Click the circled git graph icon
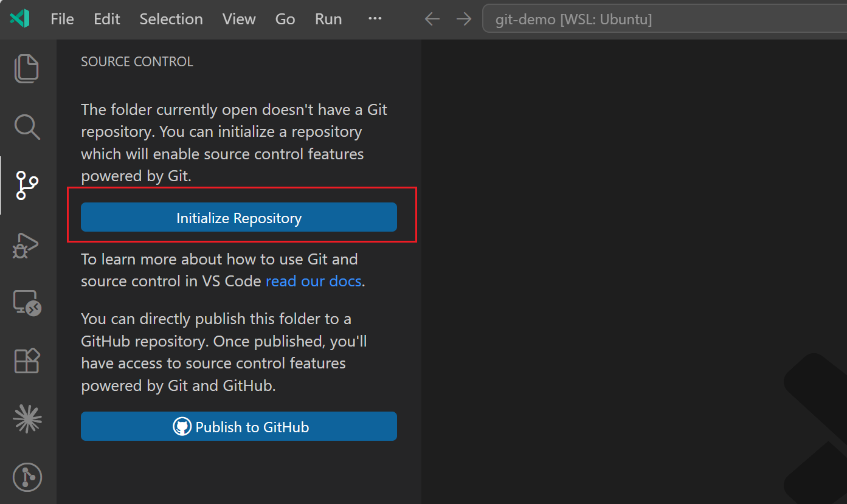The image size is (847, 504). pyautogui.click(x=27, y=477)
